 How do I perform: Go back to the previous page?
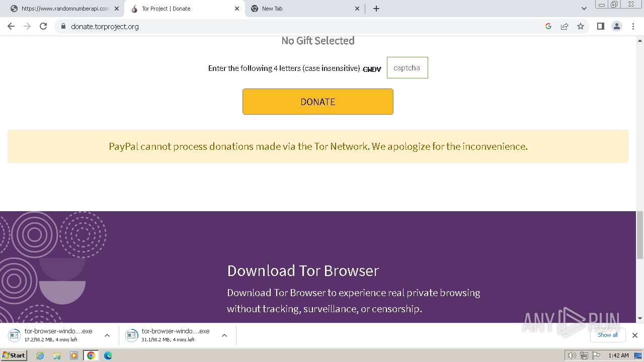tap(11, 26)
